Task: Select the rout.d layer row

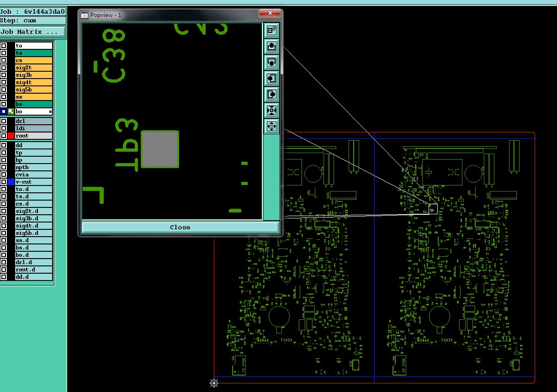Action: click(33, 270)
